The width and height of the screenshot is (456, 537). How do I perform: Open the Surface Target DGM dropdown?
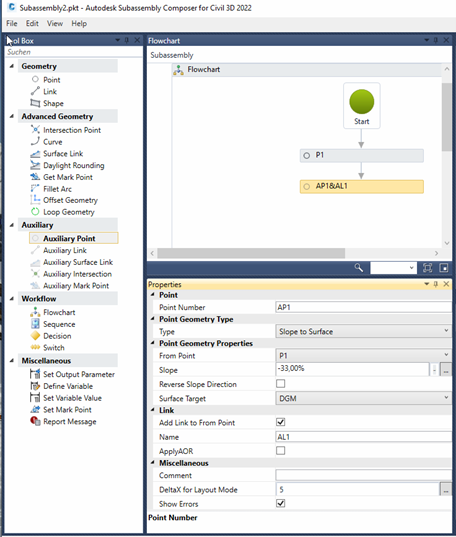pos(363,398)
